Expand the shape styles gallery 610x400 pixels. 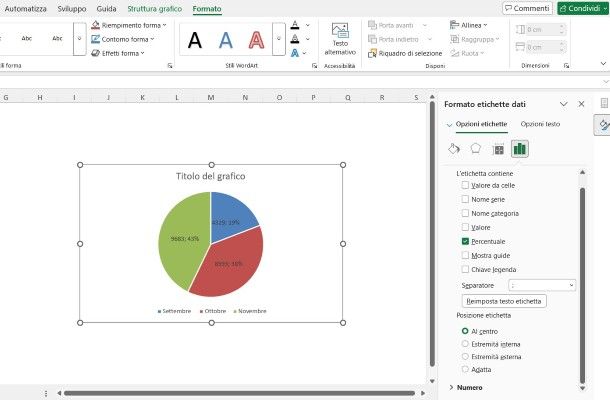pos(79,39)
